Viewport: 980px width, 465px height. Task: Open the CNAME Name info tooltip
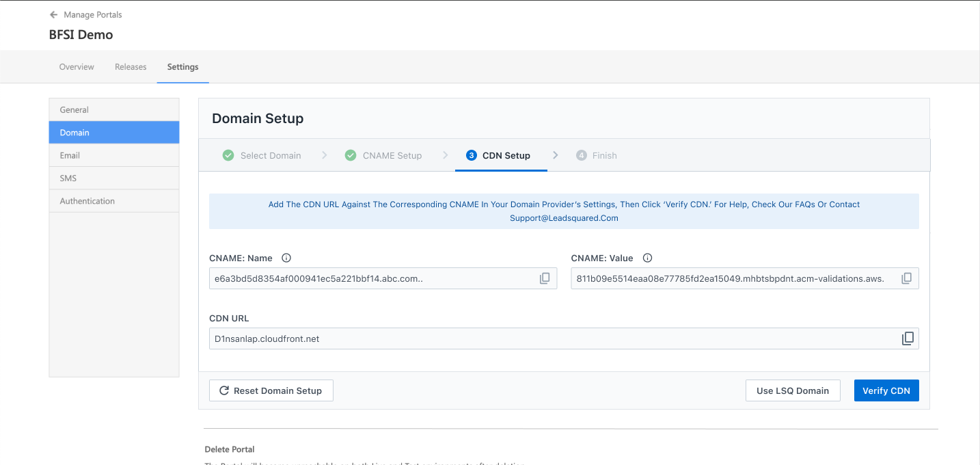[286, 258]
